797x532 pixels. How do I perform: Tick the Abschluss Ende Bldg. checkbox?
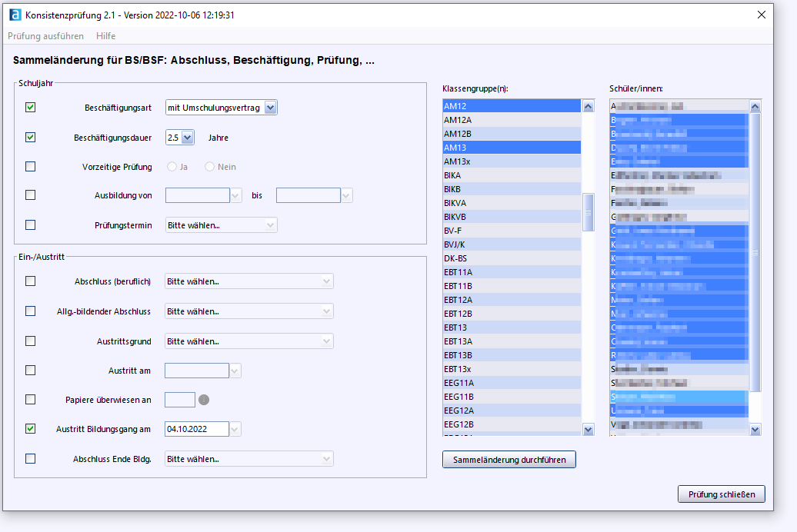(x=31, y=459)
